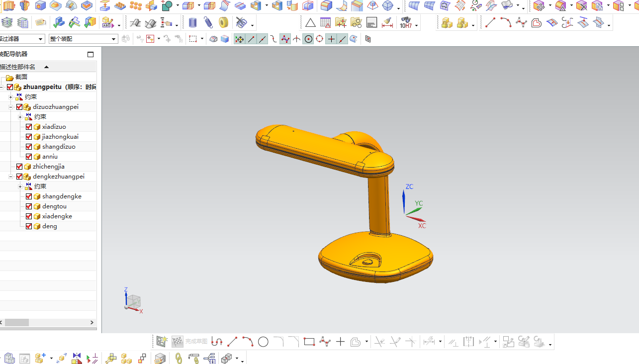This screenshot has width=639, height=364.
Task: Click the orange lamp base in the viewport
Action: [x=376, y=258]
